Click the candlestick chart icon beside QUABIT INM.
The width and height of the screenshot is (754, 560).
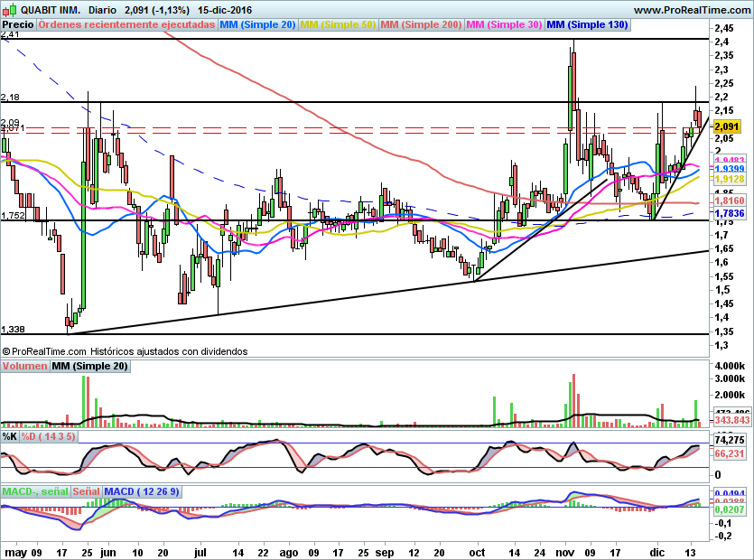[x=9, y=10]
